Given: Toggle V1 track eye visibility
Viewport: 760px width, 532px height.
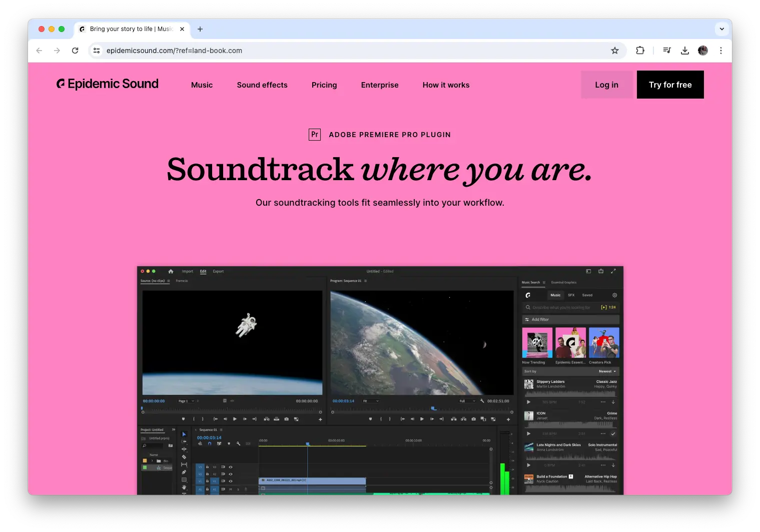Looking at the screenshot, I should 231,481.
